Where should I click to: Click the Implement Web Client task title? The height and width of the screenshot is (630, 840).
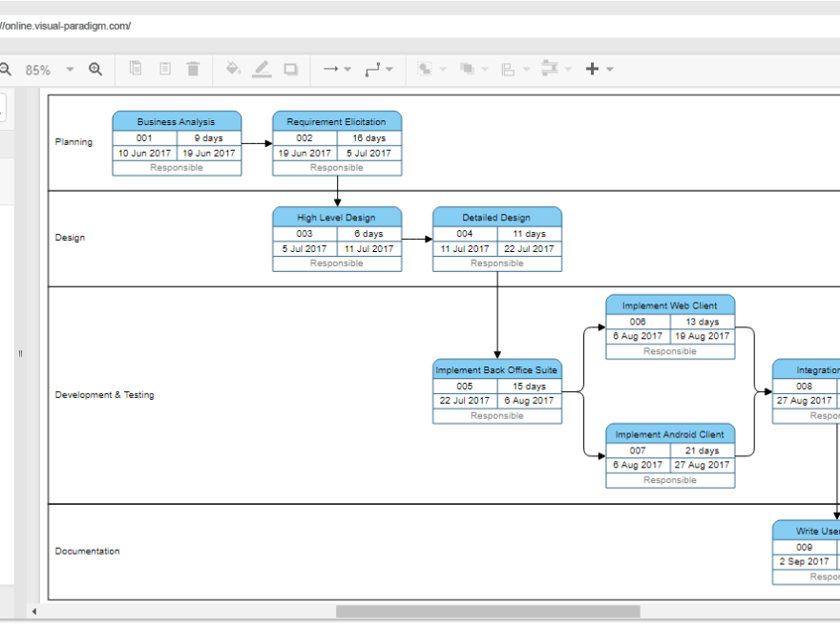(670, 305)
